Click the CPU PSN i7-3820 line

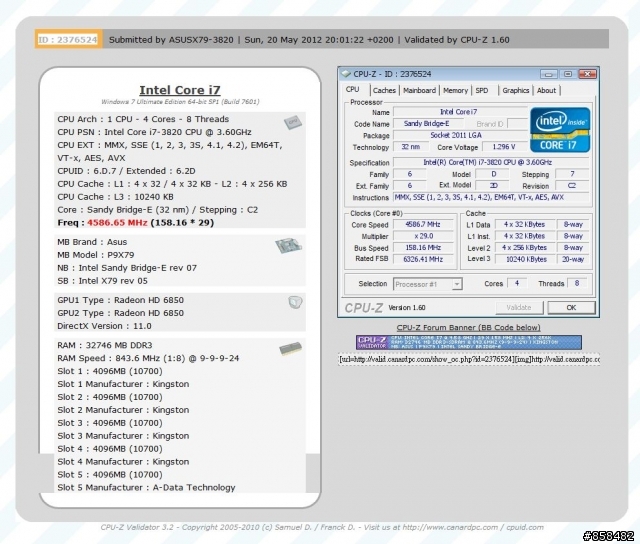point(154,132)
